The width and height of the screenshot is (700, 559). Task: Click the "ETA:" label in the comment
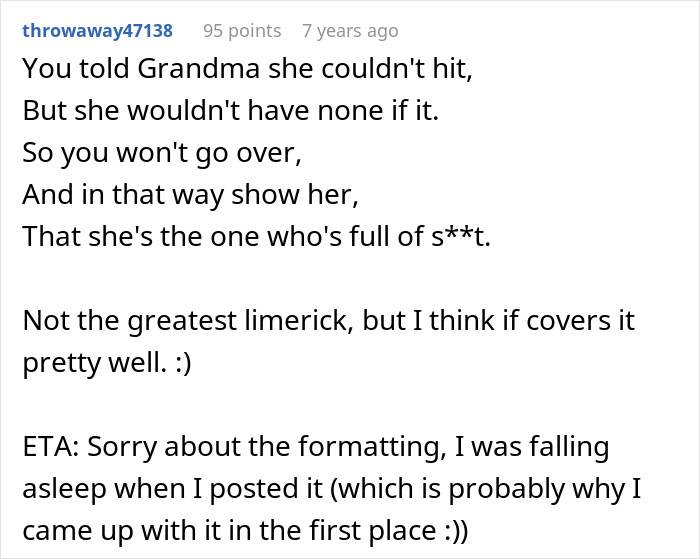point(50,447)
